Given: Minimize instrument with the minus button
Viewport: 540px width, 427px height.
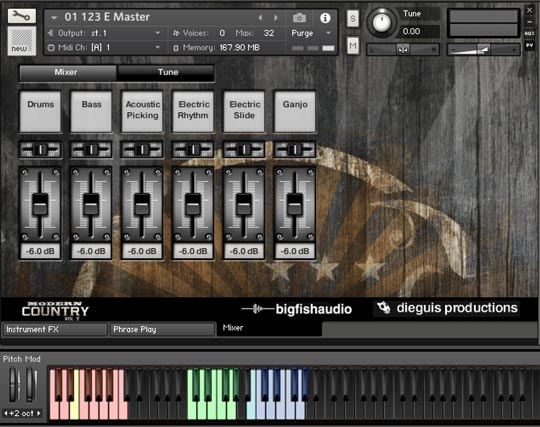Looking at the screenshot, I should pyautogui.click(x=529, y=22).
